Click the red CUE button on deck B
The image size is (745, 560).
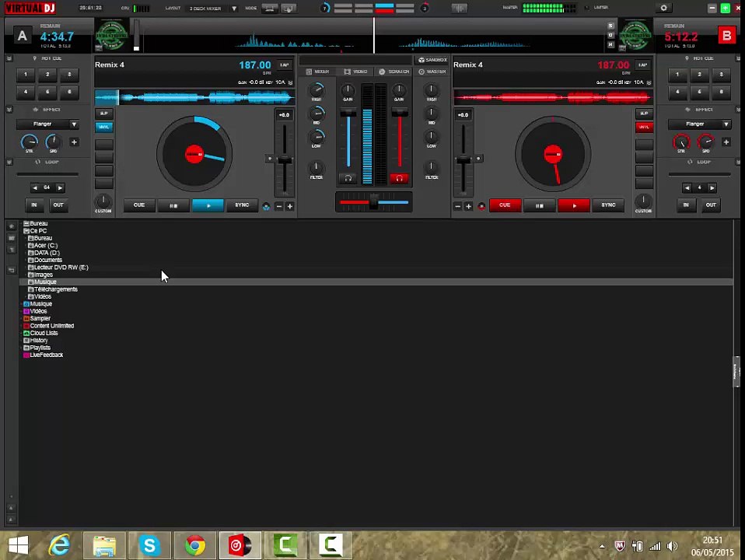click(505, 205)
